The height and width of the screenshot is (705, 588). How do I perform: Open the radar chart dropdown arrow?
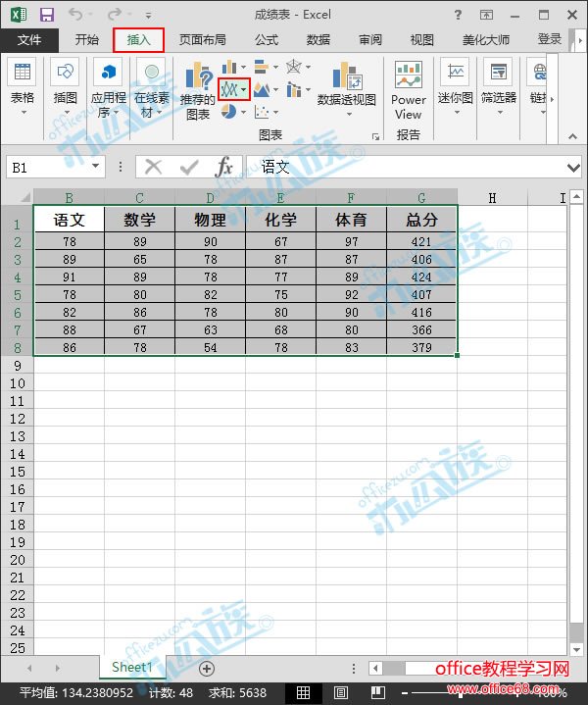(x=308, y=67)
